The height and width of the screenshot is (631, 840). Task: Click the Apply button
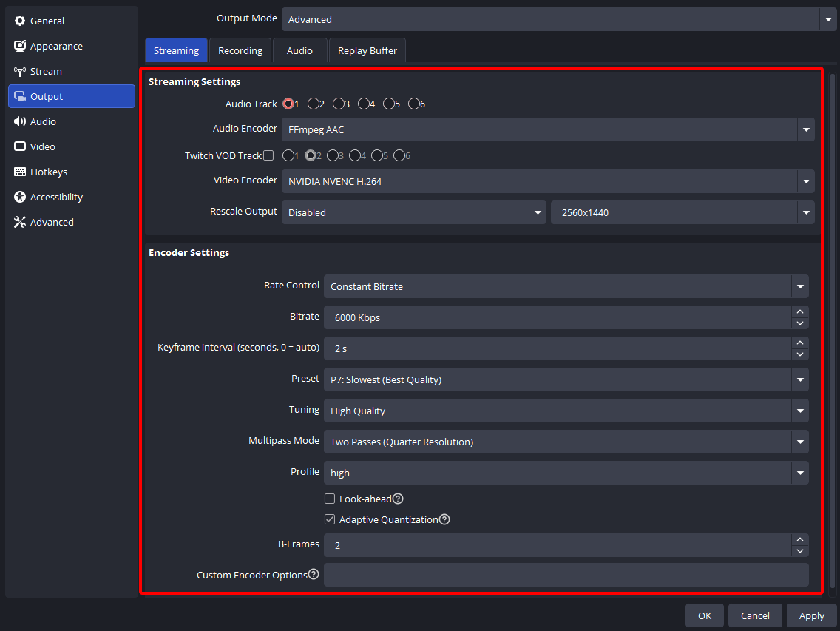(812, 615)
